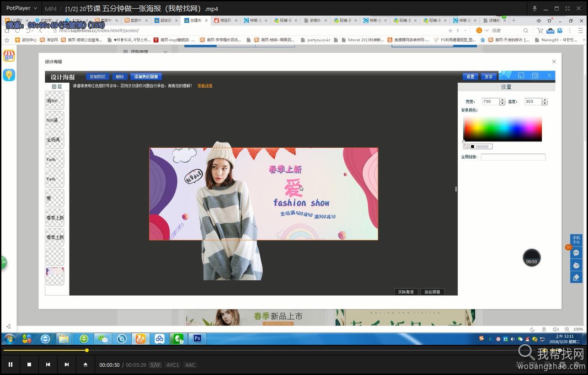Click the zoom 100% indicator in browser status bar
The width and height of the screenshot is (588, 375).
click(578, 329)
